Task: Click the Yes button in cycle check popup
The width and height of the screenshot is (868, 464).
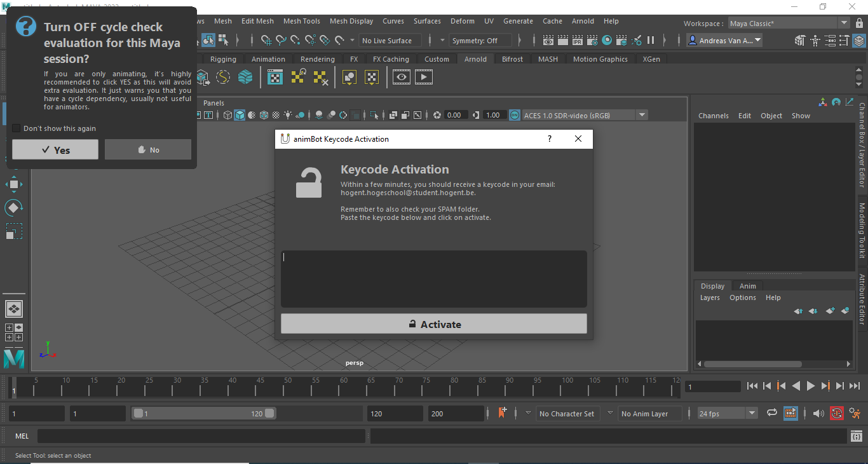Action: click(55, 149)
